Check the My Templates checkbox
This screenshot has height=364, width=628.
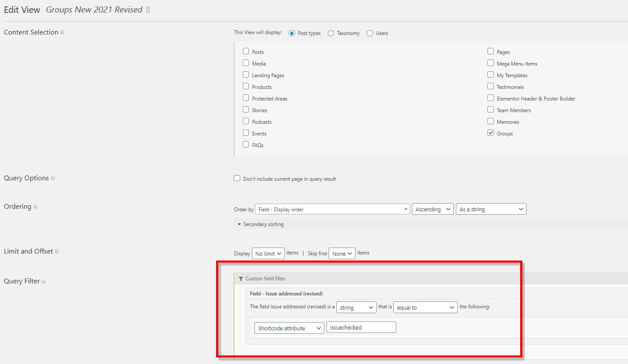point(490,75)
